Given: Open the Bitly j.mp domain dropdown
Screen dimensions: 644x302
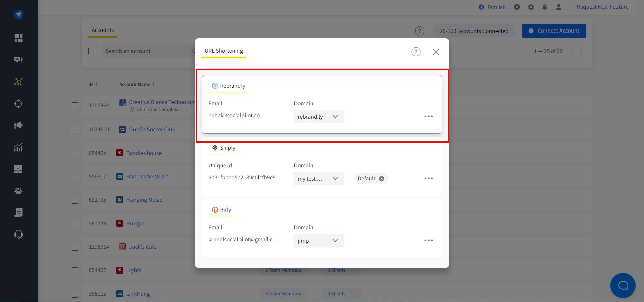Looking at the screenshot, I should coord(319,241).
